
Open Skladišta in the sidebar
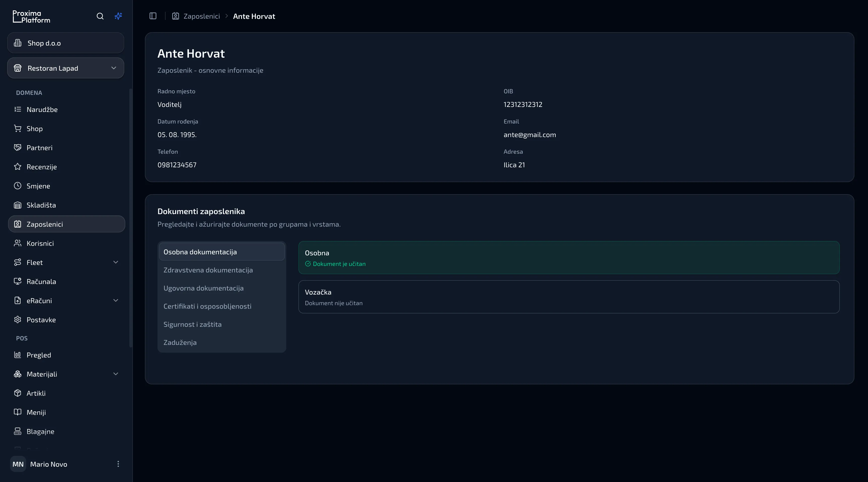pos(66,205)
